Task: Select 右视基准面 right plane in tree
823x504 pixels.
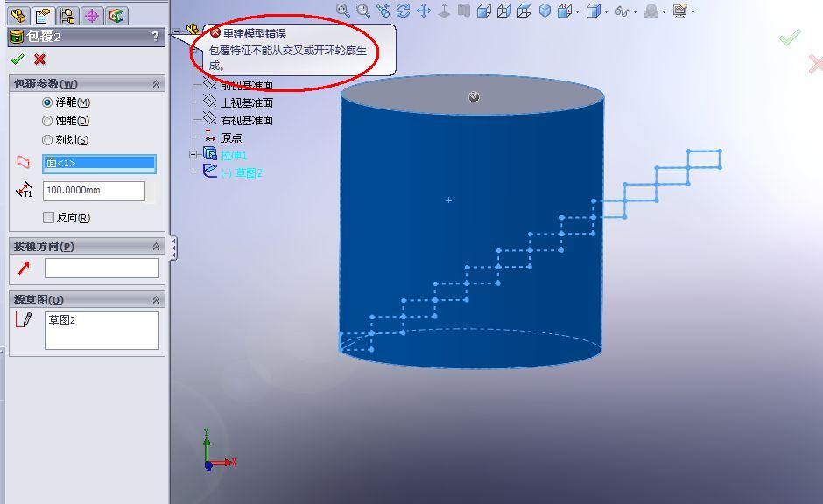Action: coord(247,120)
